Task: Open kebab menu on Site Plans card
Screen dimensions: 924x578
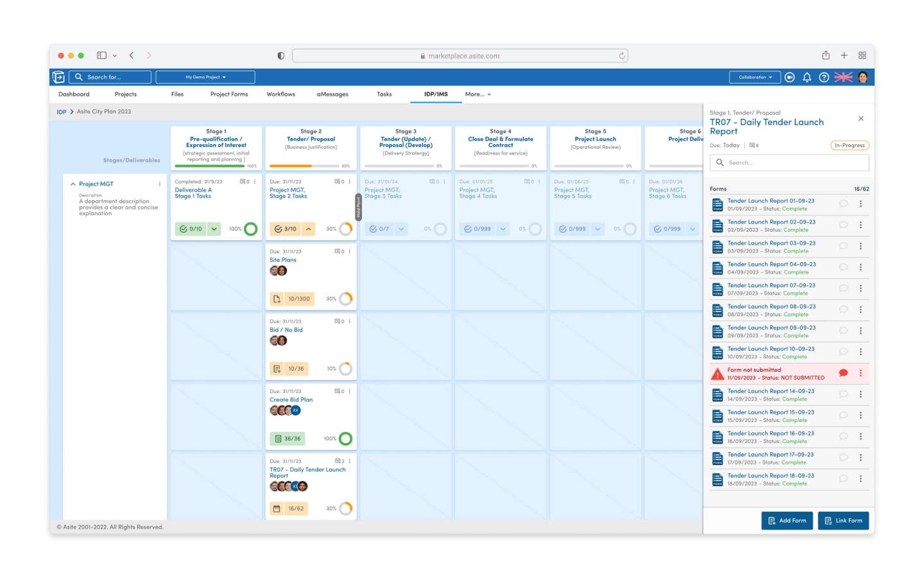Action: [x=350, y=252]
